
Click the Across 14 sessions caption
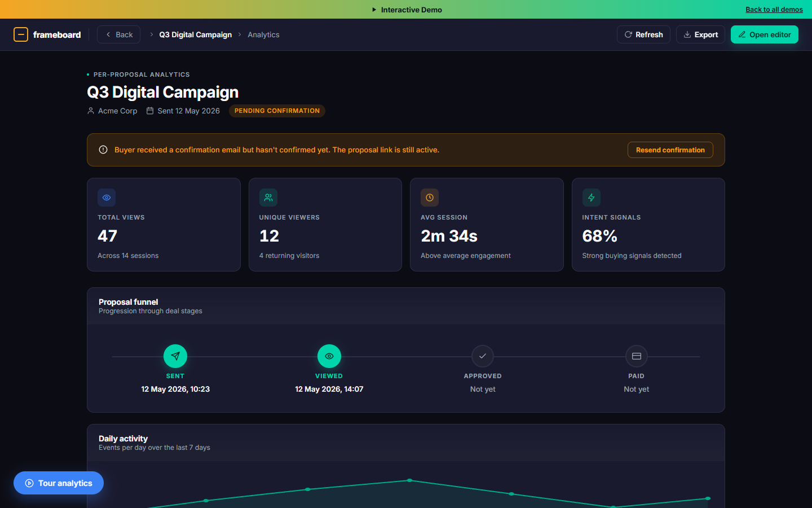point(128,256)
